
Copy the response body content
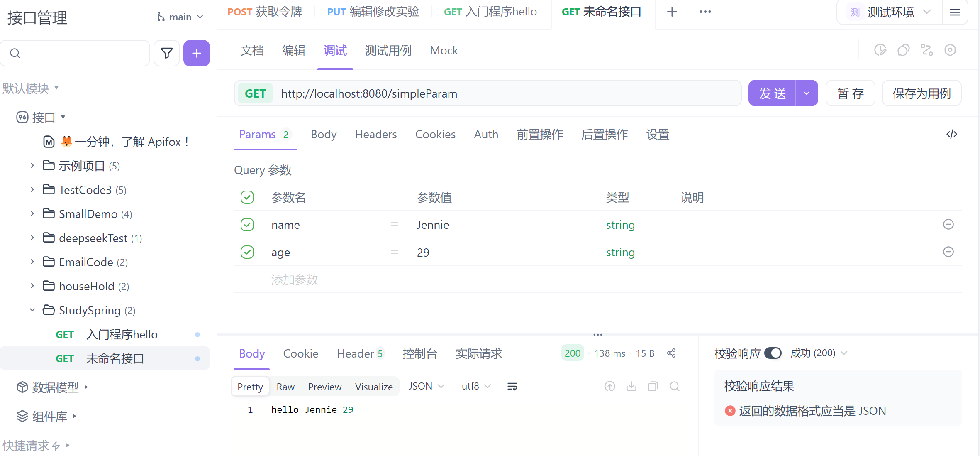[x=653, y=387]
